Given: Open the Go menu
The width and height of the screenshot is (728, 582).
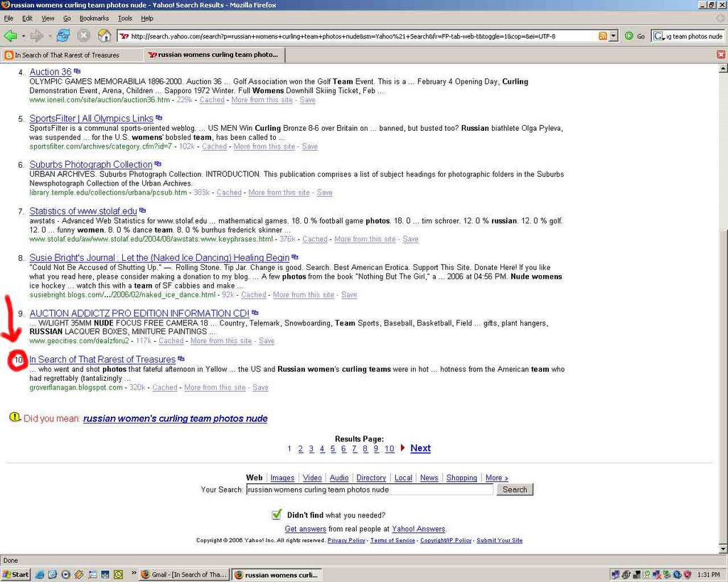Looking at the screenshot, I should click(x=67, y=18).
